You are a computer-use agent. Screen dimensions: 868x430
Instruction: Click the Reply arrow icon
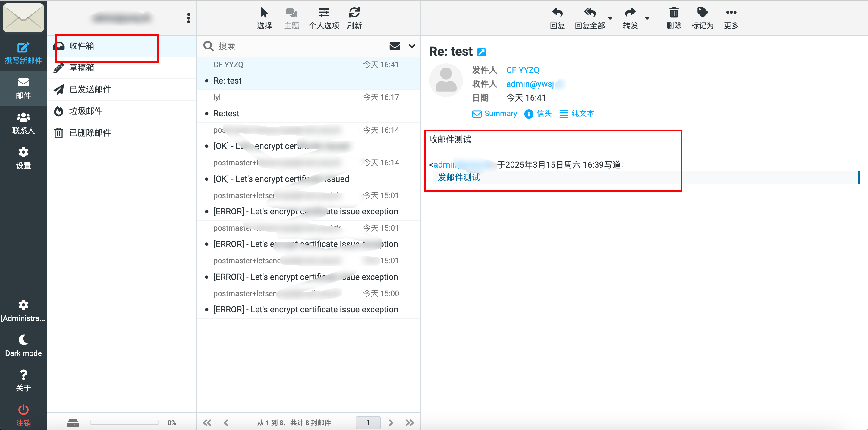(x=557, y=13)
